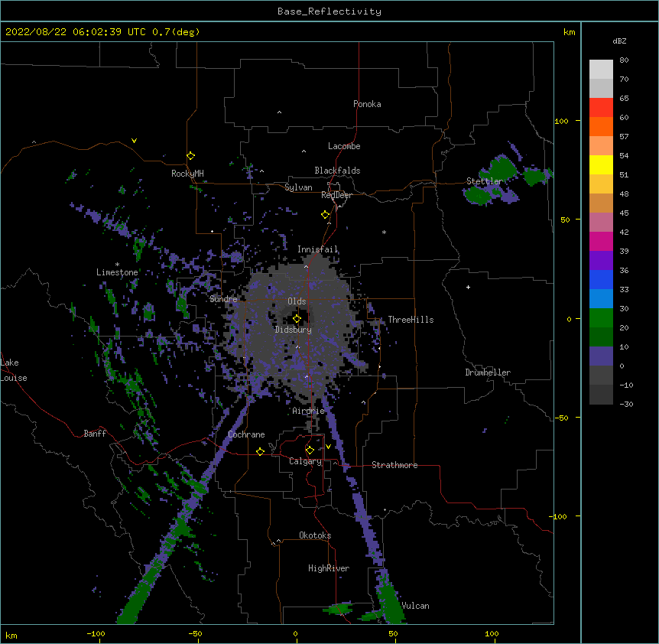Click the white asterisk marker east of Innisfail
Screen dimensions: 659x644
click(384, 232)
